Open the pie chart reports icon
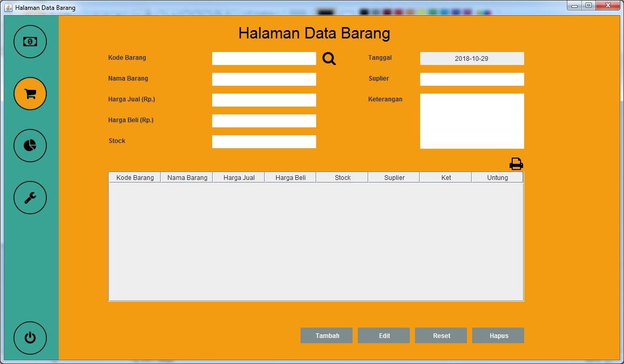This screenshot has width=624, height=364. pyautogui.click(x=30, y=146)
